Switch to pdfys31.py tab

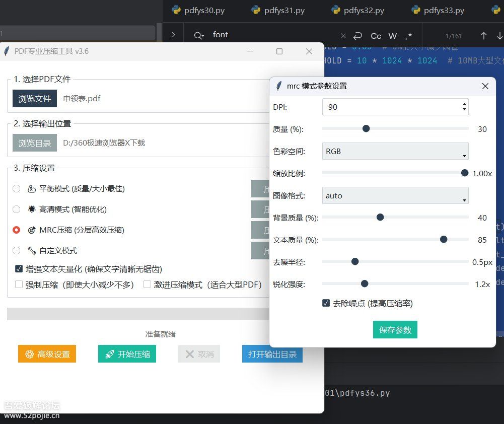(284, 10)
